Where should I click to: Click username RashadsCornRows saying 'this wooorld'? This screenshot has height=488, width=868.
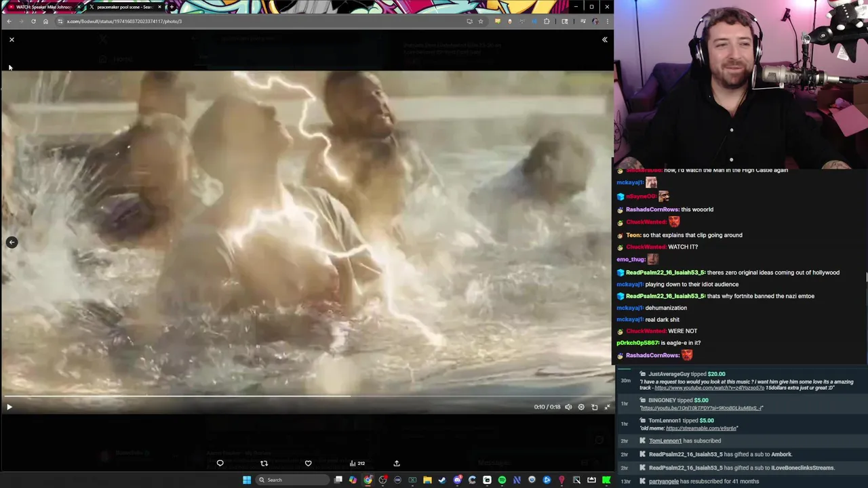[x=652, y=209]
